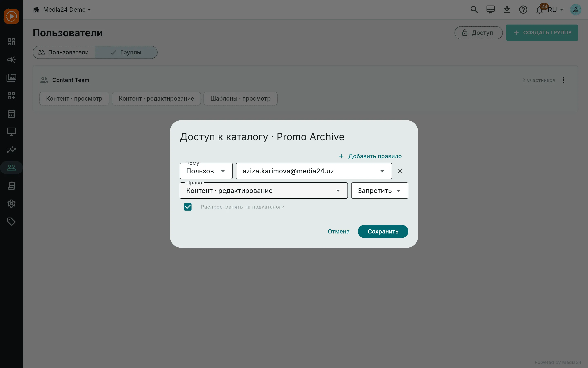588x368 pixels.
Task: Open Content Team three-dot menu
Action: point(563,80)
